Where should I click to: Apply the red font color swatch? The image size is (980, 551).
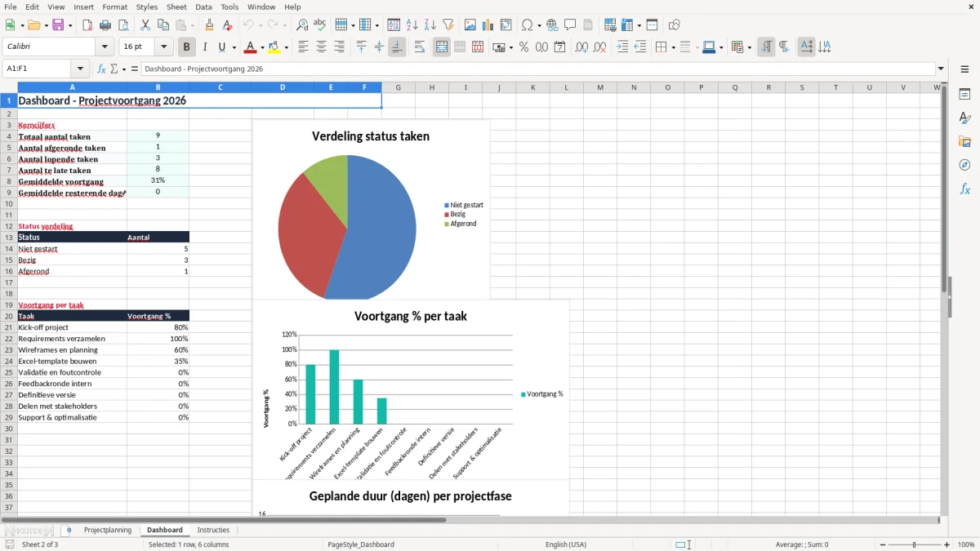point(251,47)
